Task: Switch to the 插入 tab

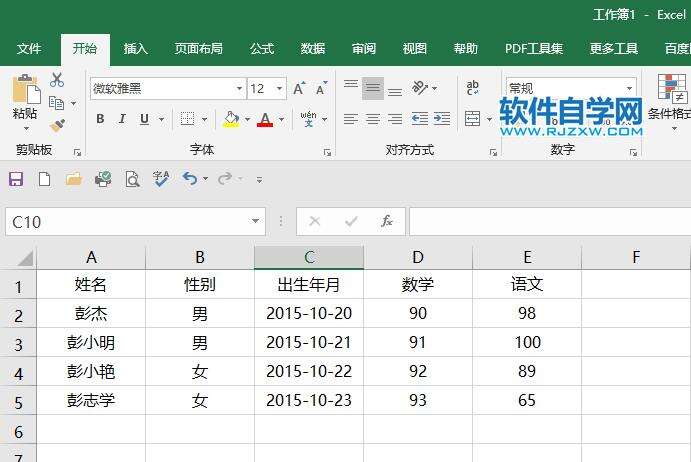Action: pyautogui.click(x=136, y=48)
